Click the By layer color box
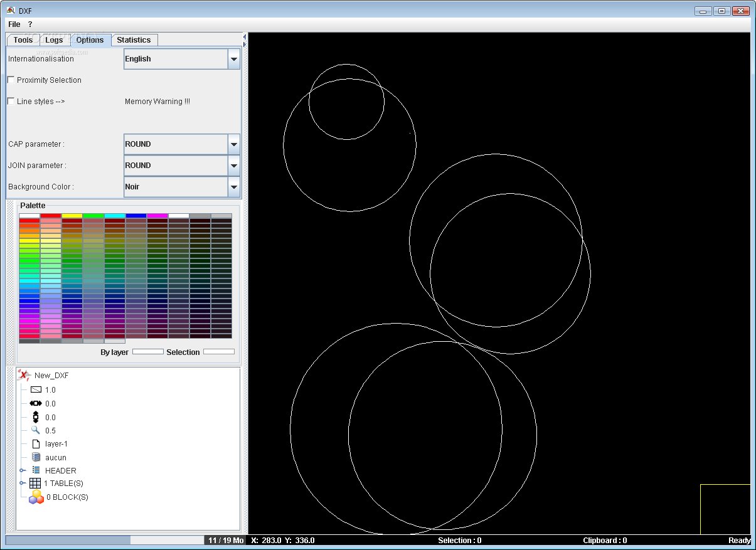The width and height of the screenshot is (756, 550). [x=148, y=352]
